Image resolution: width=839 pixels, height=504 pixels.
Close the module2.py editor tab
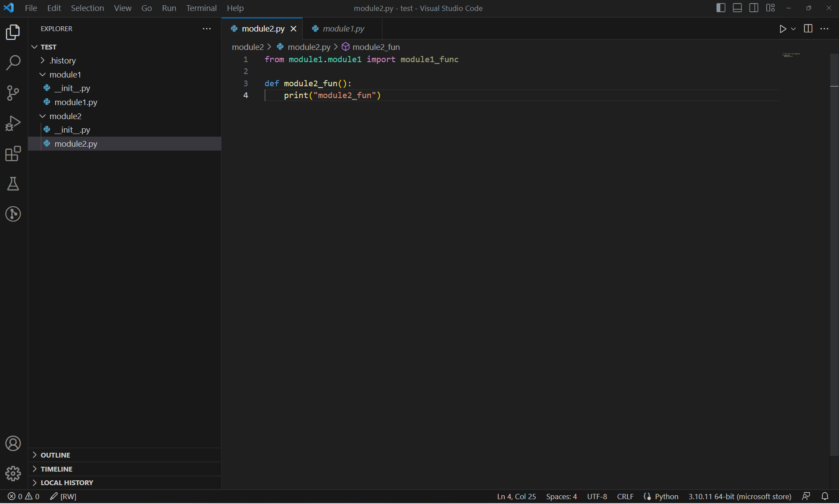pyautogui.click(x=294, y=29)
